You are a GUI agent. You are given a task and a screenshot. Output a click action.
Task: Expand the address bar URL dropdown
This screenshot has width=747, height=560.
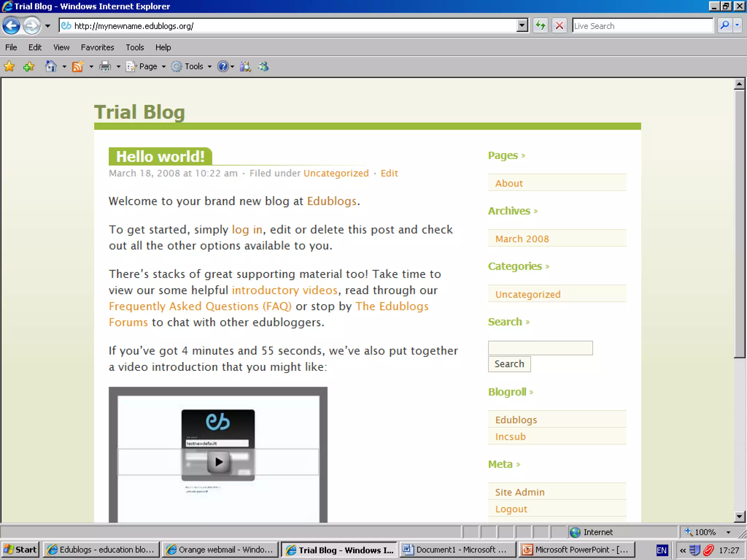(x=522, y=26)
